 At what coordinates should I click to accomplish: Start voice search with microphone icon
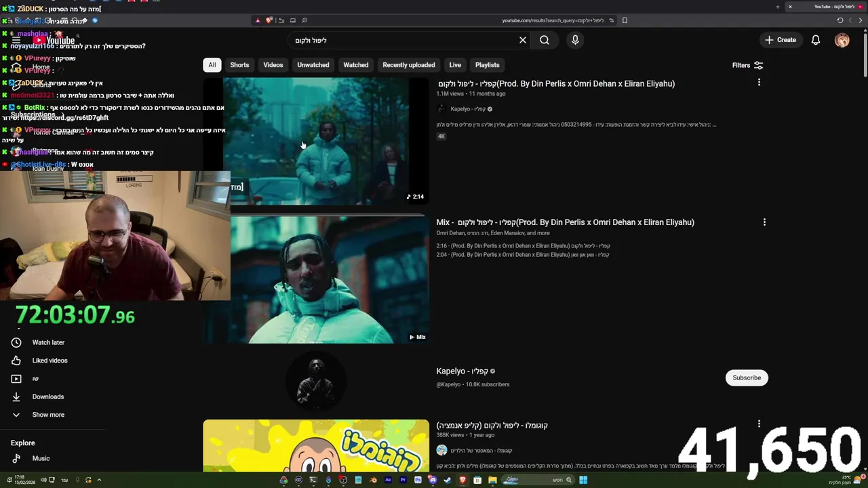(575, 40)
